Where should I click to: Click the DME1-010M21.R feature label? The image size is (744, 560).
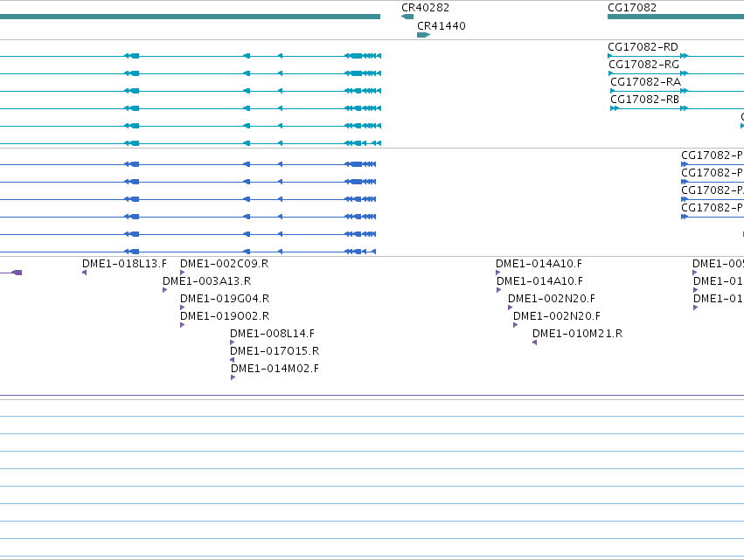(x=578, y=334)
